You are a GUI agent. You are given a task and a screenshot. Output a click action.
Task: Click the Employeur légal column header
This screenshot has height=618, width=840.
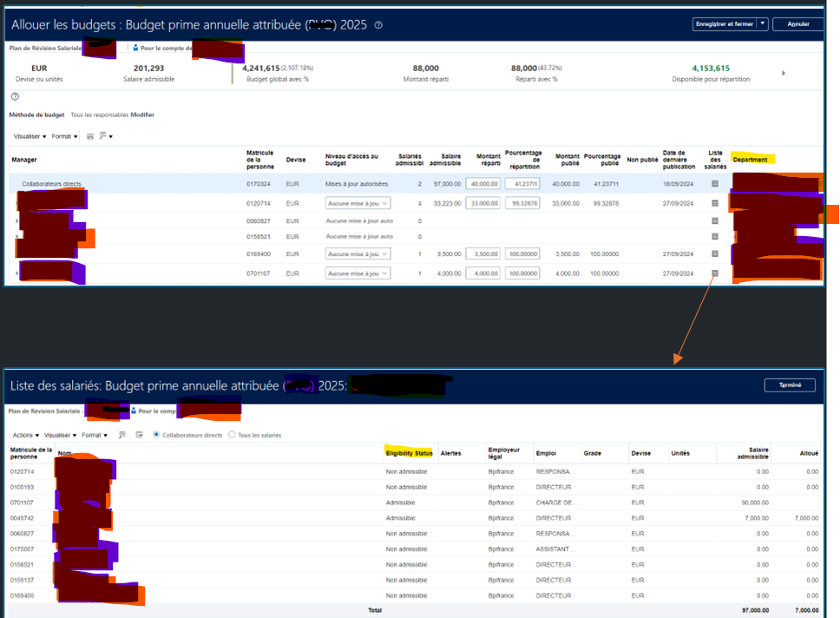click(x=503, y=453)
